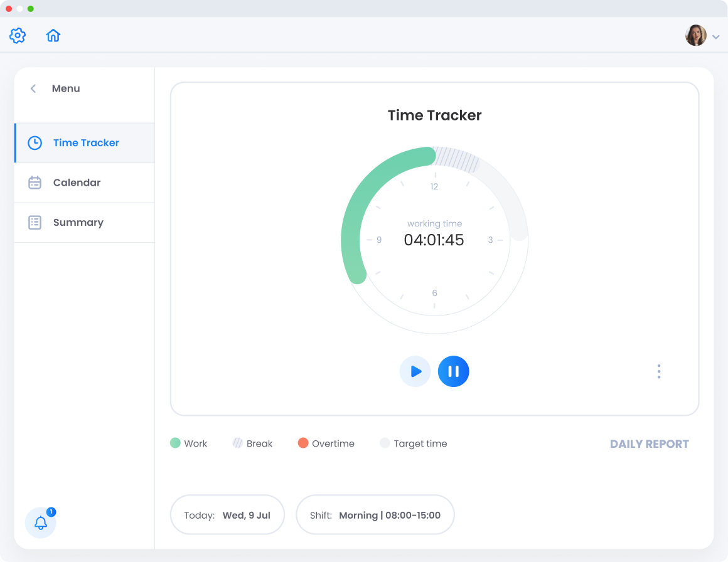The image size is (728, 562).
Task: Click the user profile avatar
Action: pyautogui.click(x=695, y=36)
